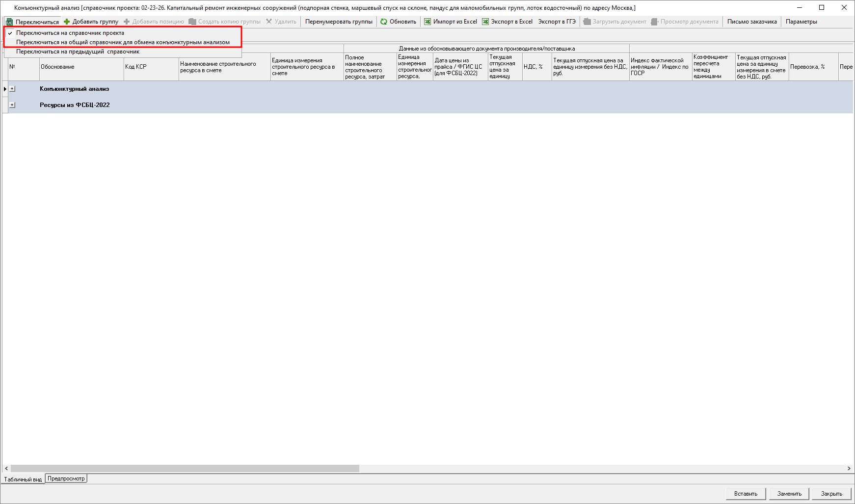The height and width of the screenshot is (504, 855).
Task: Click the Обновить refresh icon
Action: click(384, 22)
